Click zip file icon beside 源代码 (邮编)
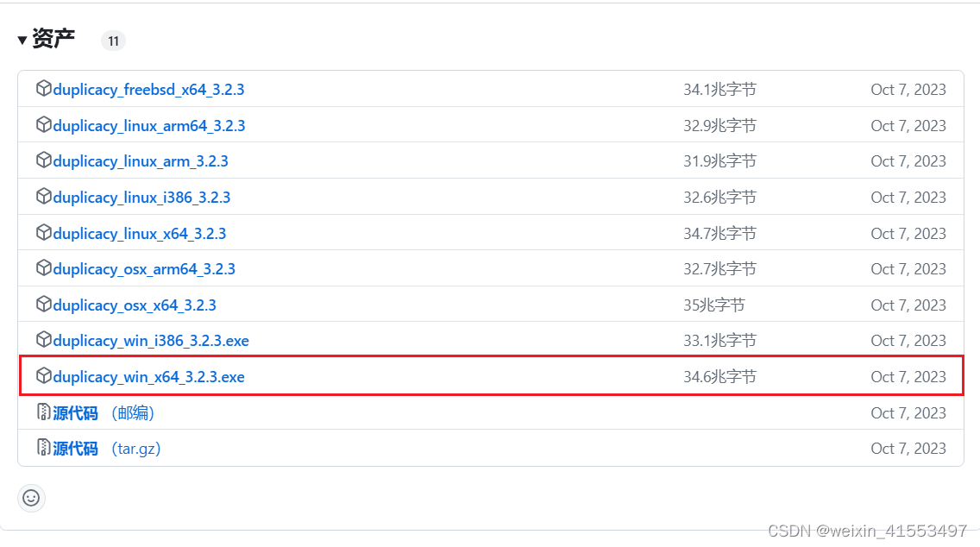The height and width of the screenshot is (547, 980). pos(44,412)
